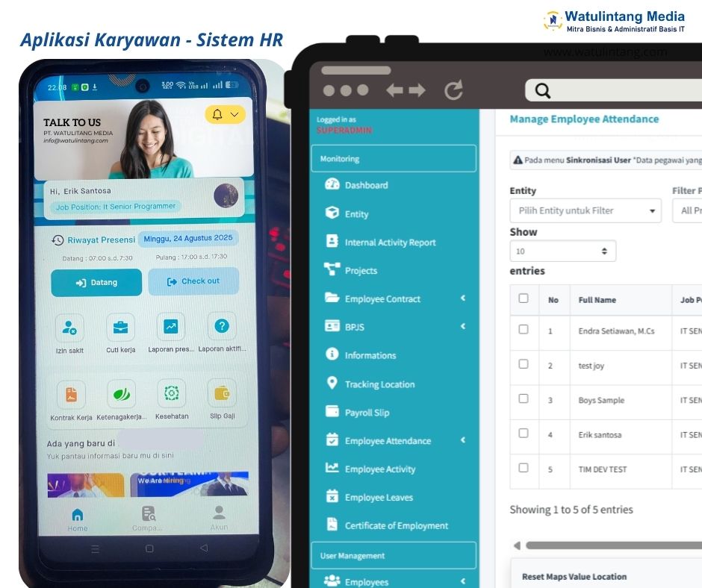
Task: Click the Employee Activity chart icon
Action: point(332,468)
